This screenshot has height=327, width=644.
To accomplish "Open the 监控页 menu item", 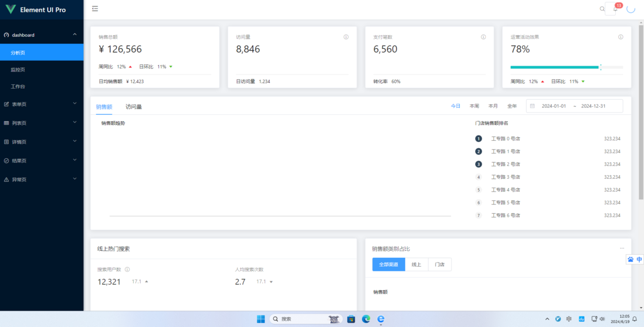I will [42, 70].
